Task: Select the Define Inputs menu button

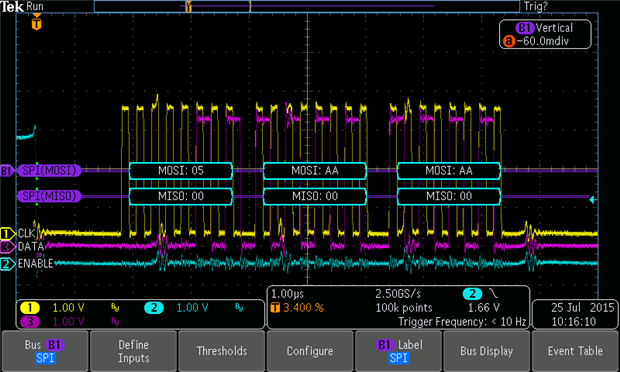Action: [133, 351]
